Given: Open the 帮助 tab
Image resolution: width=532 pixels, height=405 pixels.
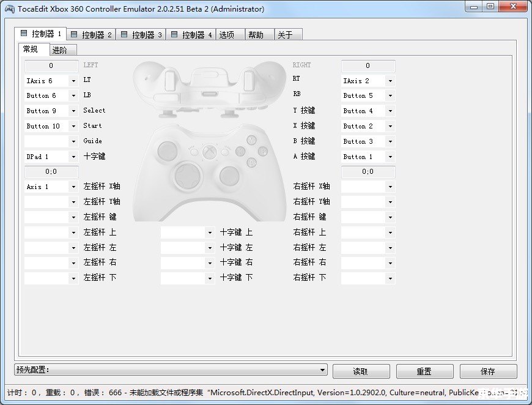Looking at the screenshot, I should [259, 35].
